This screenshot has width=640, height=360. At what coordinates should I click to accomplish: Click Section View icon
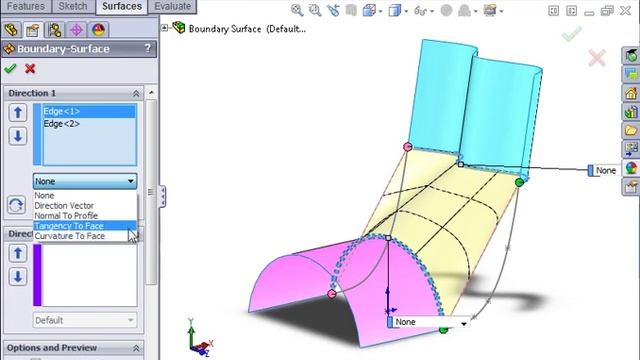coord(351,10)
